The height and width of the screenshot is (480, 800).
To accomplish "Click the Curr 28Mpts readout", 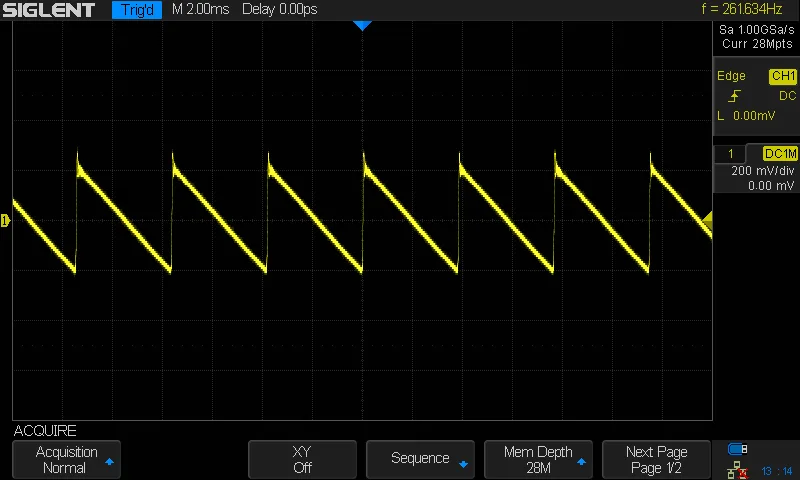I will click(757, 44).
